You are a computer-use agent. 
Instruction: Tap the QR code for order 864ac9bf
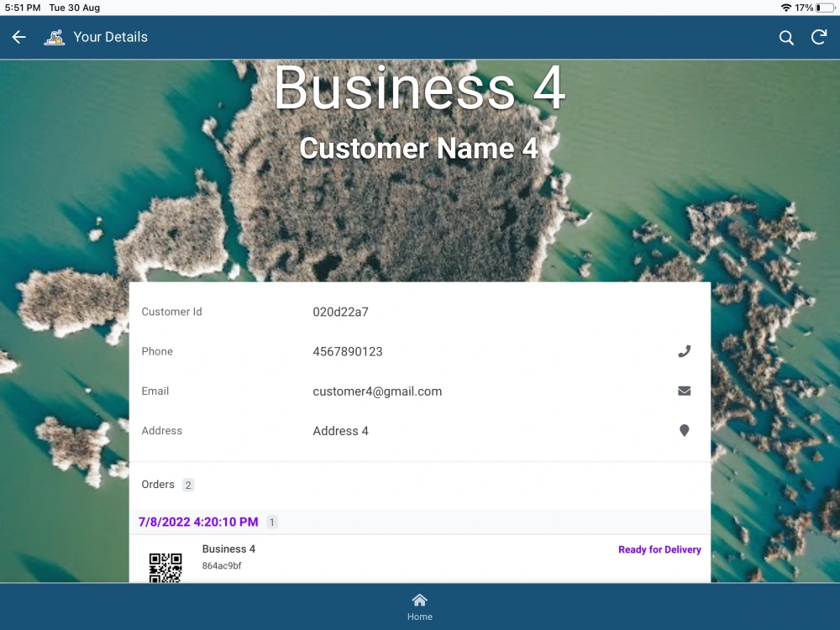165,563
